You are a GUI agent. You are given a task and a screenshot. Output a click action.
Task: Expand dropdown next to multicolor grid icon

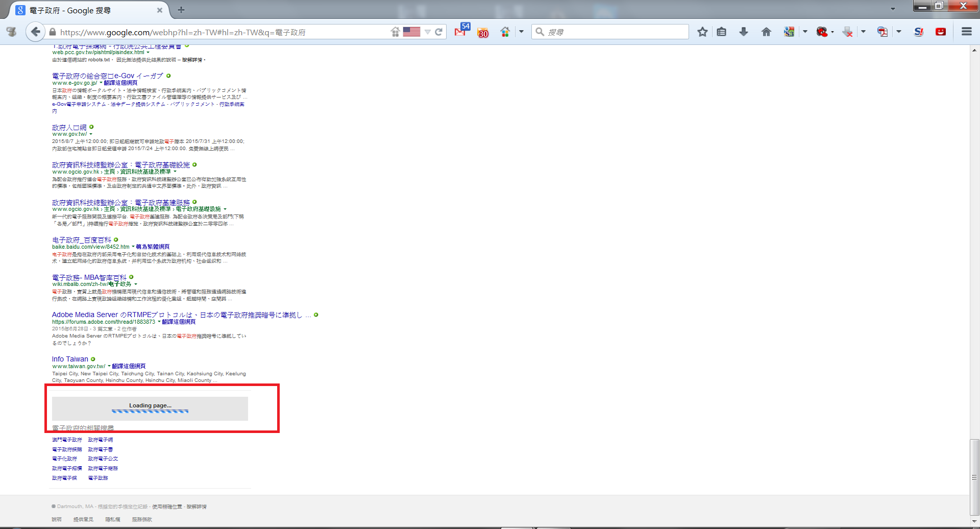(x=805, y=32)
